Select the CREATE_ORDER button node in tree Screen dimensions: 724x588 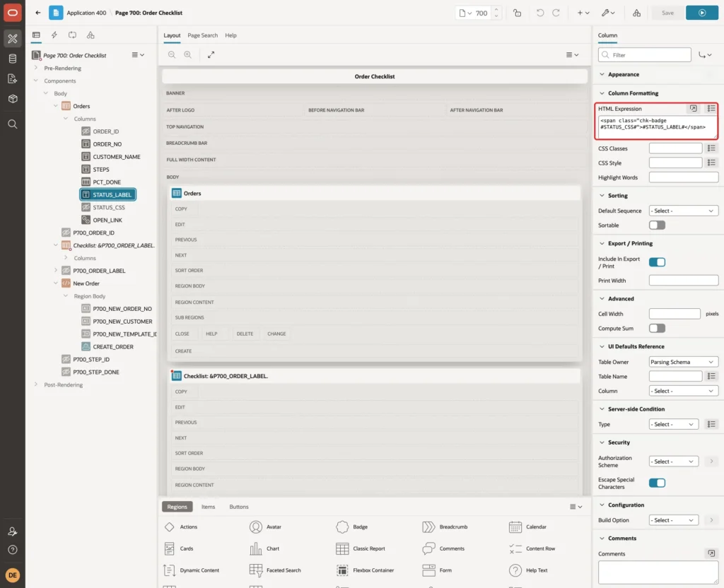point(113,347)
